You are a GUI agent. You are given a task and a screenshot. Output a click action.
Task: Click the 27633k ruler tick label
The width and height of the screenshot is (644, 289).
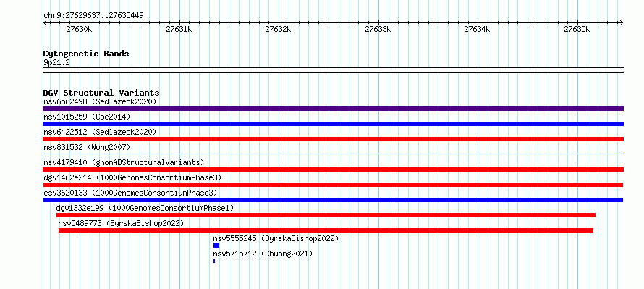pyautogui.click(x=378, y=29)
